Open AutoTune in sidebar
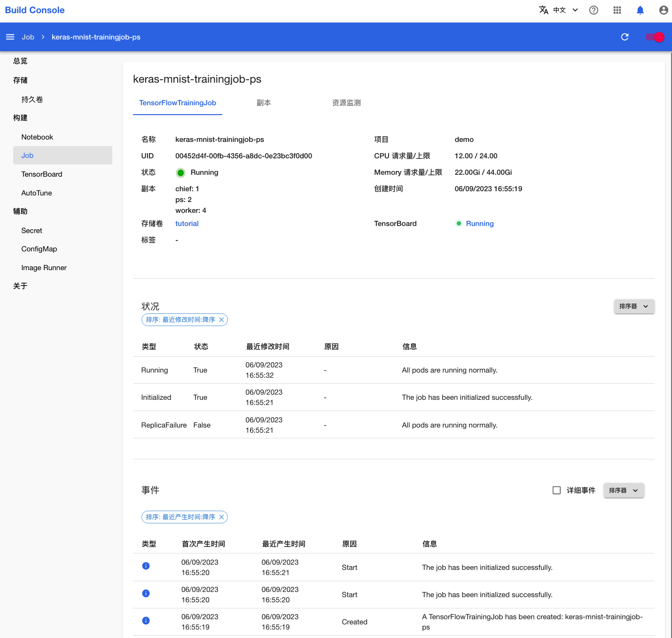The width and height of the screenshot is (672, 638). coord(37,193)
